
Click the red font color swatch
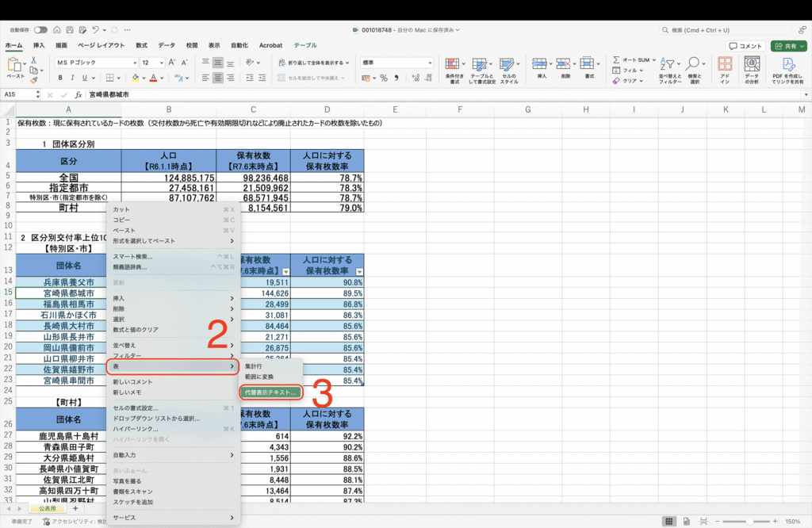coord(153,78)
